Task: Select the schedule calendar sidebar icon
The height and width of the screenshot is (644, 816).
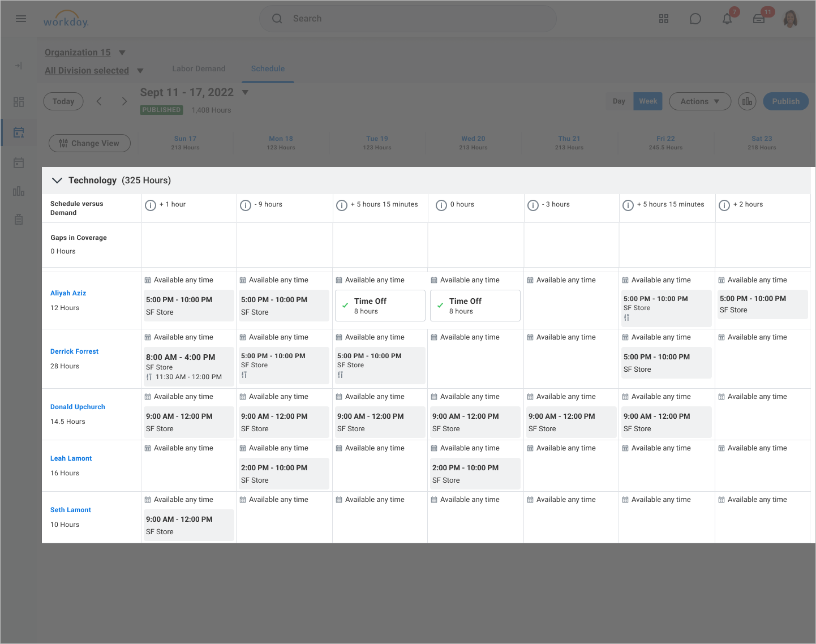Action: point(19,132)
